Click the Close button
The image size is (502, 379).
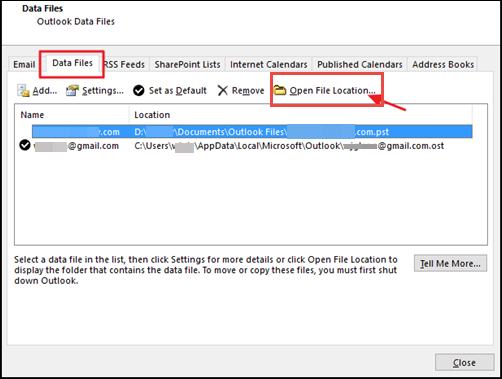point(464,362)
